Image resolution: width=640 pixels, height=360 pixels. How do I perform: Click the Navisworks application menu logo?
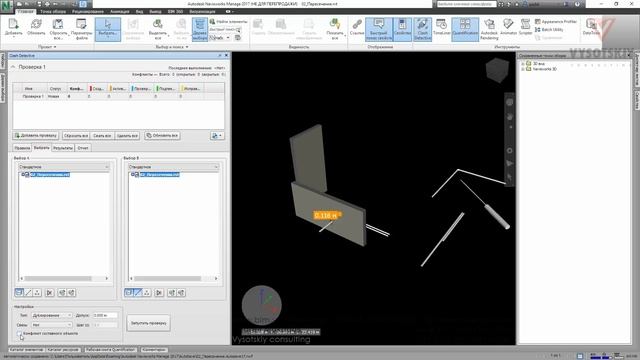coord(7,7)
